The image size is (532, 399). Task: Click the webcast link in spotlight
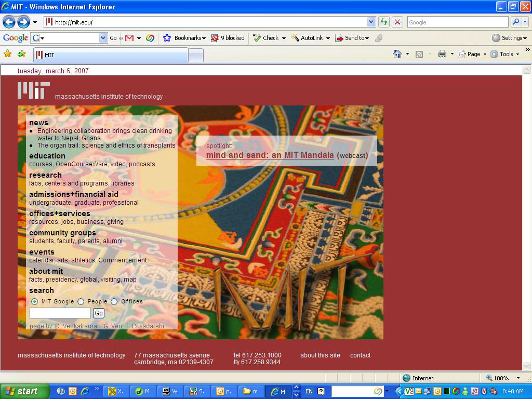click(353, 156)
